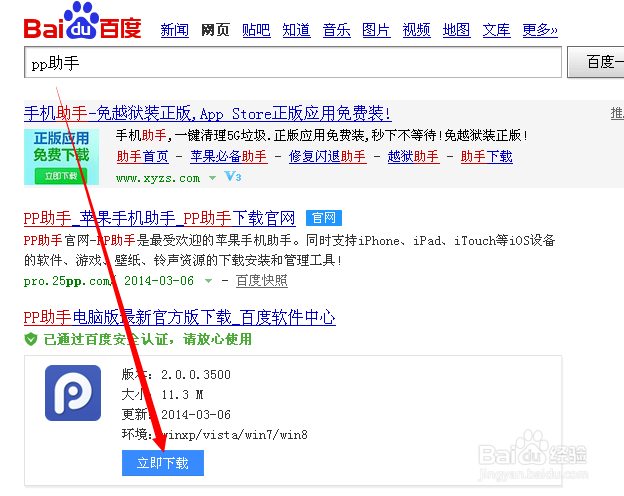Click version text 2.0.0.3500
624x496 pixels.
pyautogui.click(x=196, y=375)
